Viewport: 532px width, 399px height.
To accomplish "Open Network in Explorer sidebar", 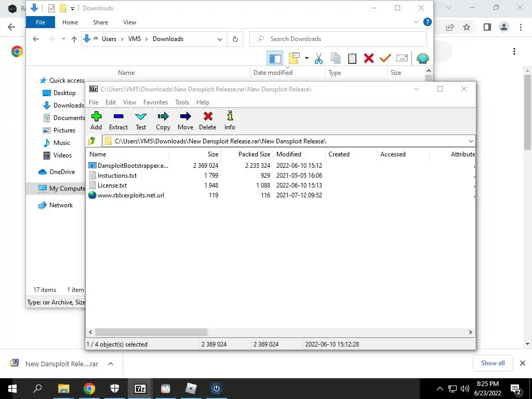I will pyautogui.click(x=56, y=205).
